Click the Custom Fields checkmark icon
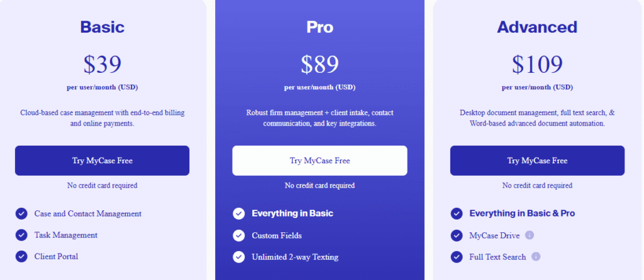This screenshot has width=644, height=280. tap(238, 235)
